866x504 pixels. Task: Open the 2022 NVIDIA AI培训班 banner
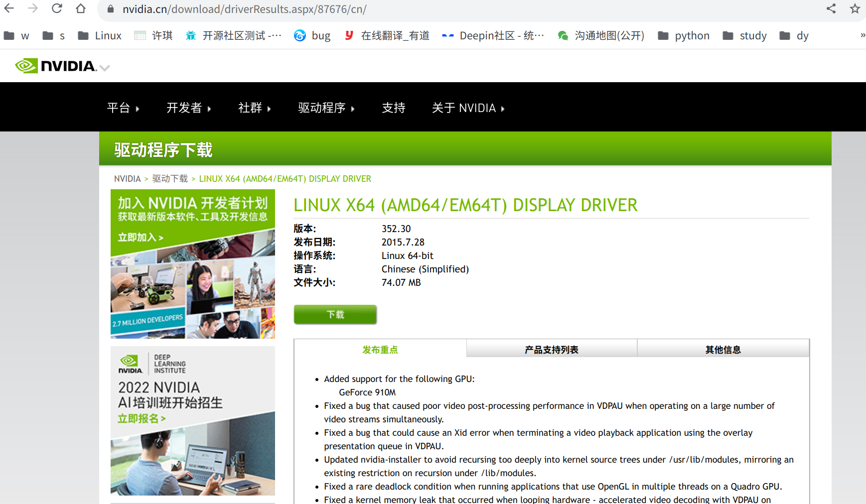point(193,421)
